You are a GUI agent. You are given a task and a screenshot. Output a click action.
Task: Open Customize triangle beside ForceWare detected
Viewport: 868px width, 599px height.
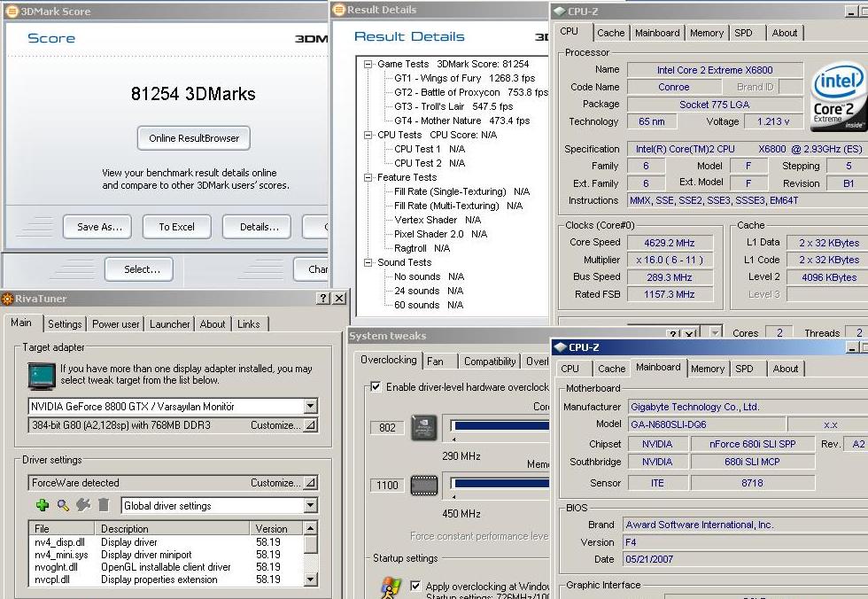click(311, 483)
